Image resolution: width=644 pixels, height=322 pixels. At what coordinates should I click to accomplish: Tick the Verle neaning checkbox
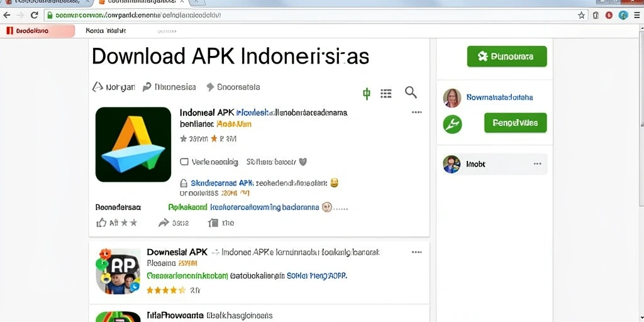tap(184, 162)
